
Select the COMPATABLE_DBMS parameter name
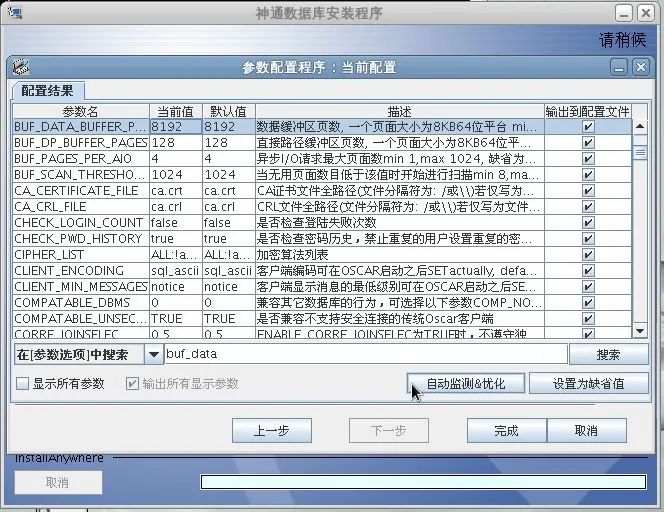pos(81,303)
